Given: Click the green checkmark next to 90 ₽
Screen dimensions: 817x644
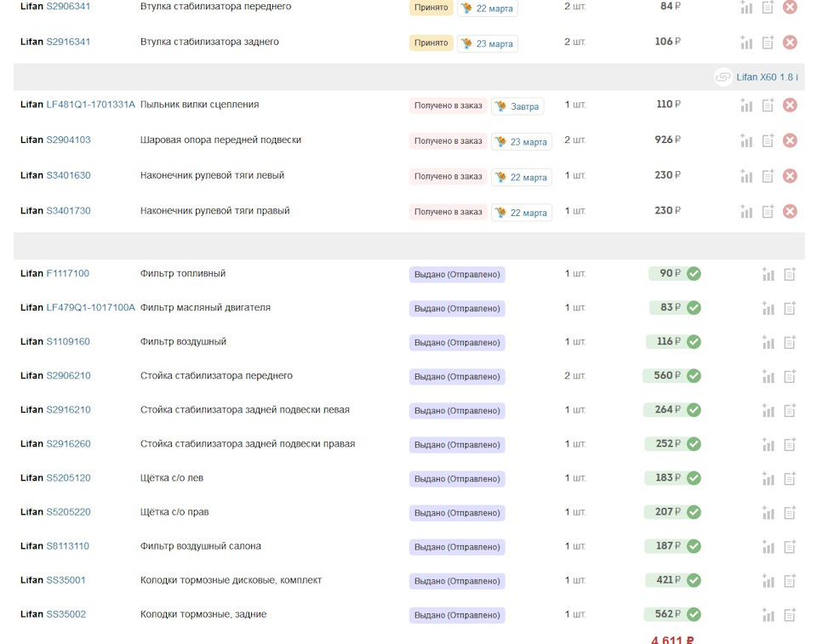Looking at the screenshot, I should click(694, 274).
